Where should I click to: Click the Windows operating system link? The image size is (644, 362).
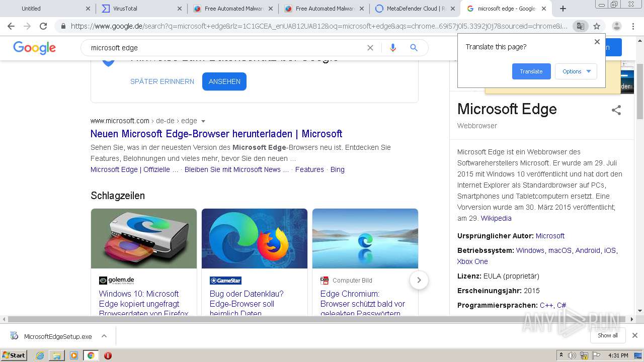pos(530,250)
